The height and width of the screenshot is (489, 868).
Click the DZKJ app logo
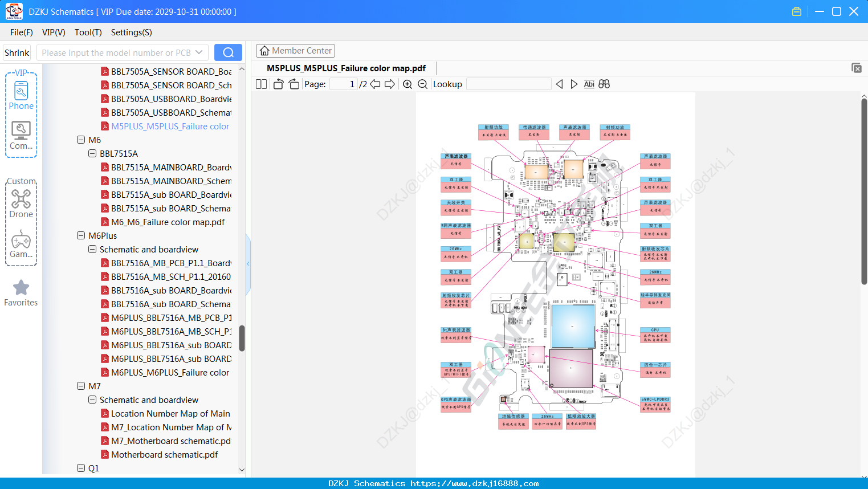(x=14, y=11)
